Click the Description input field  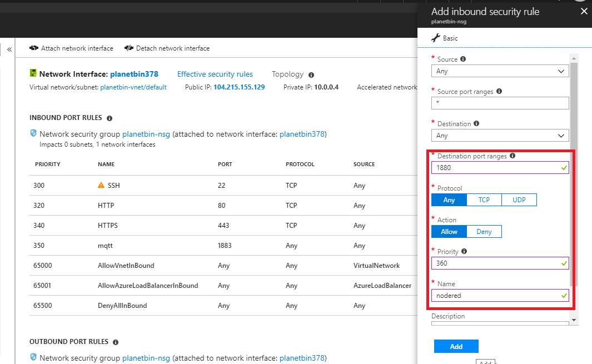[x=500, y=323]
